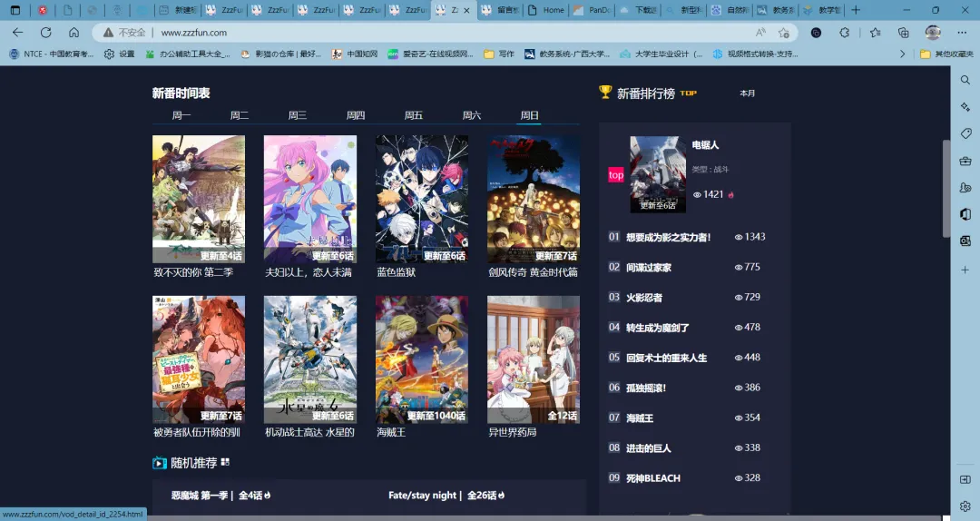This screenshot has height=521, width=980.
Task: Open 死神BLEACH ranking entry
Action: (x=653, y=478)
